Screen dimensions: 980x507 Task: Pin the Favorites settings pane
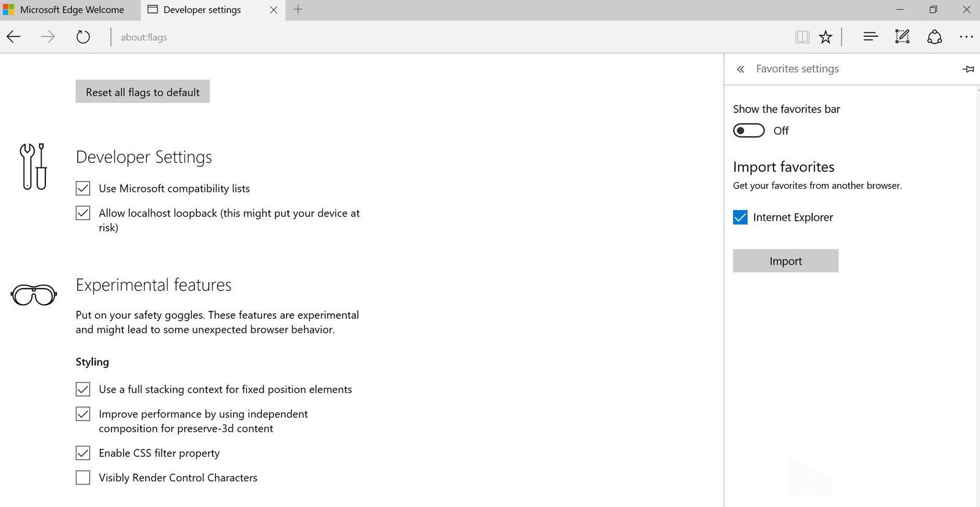(x=968, y=69)
